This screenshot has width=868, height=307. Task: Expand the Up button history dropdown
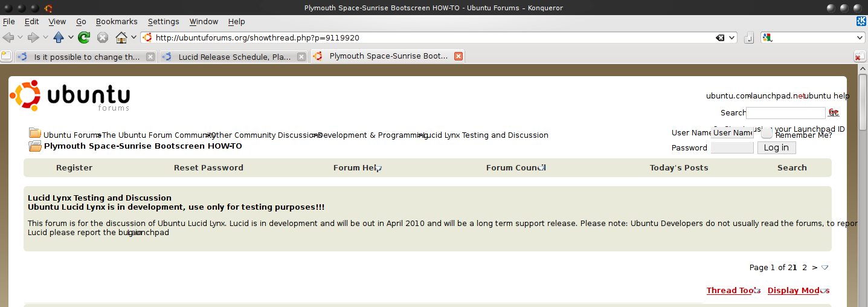click(71, 37)
